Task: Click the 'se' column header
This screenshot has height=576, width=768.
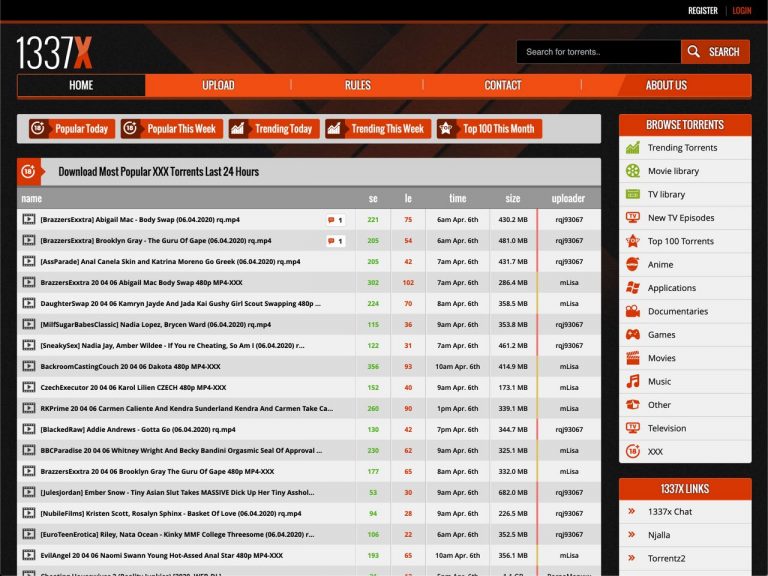Action: (x=373, y=198)
